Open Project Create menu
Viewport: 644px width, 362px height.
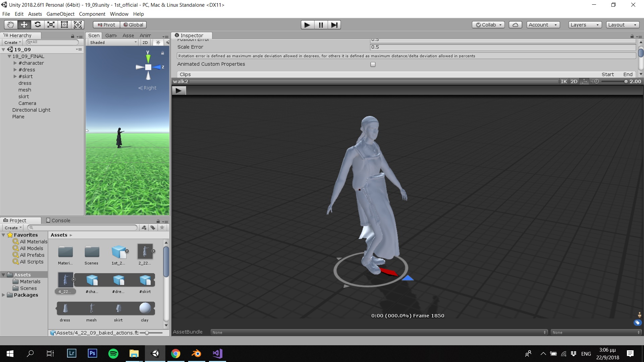[13, 228]
